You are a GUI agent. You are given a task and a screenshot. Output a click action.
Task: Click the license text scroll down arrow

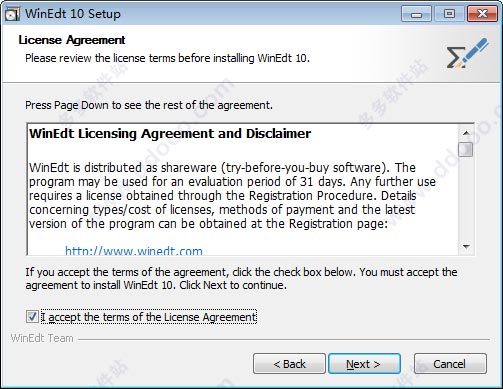466,247
